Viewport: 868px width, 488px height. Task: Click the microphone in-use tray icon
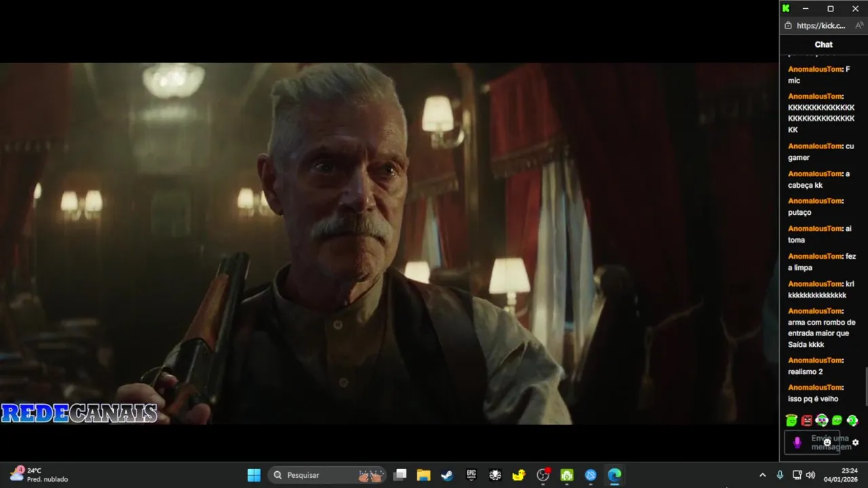click(x=780, y=475)
